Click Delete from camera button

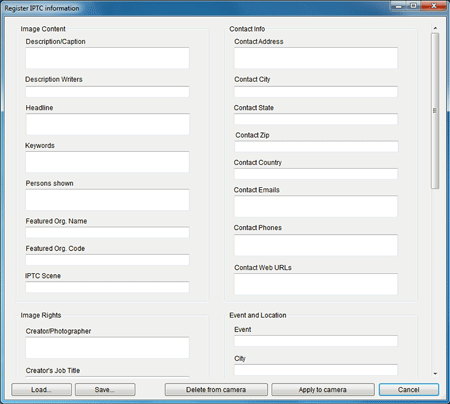click(216, 389)
